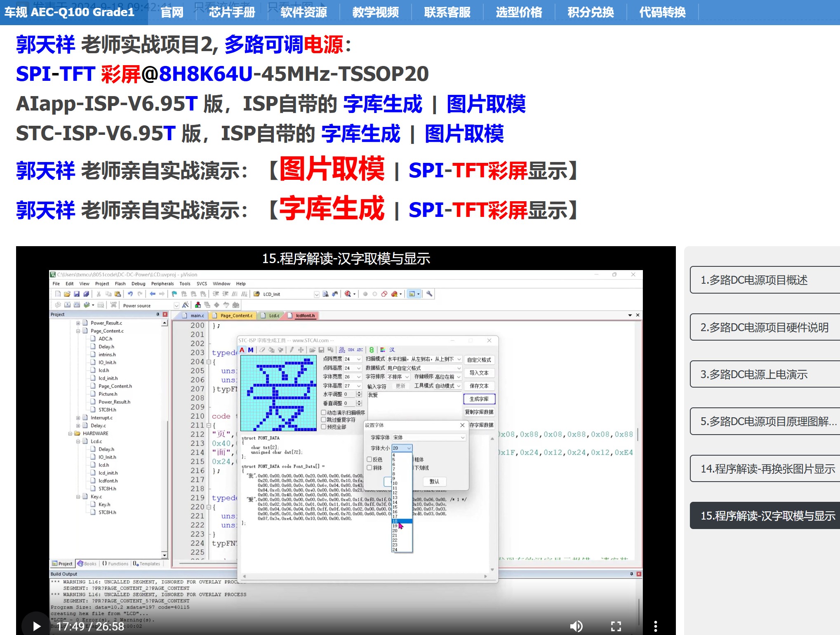
Task: Collapse the HARDWARE group in Project tree
Action: pyautogui.click(x=70, y=433)
